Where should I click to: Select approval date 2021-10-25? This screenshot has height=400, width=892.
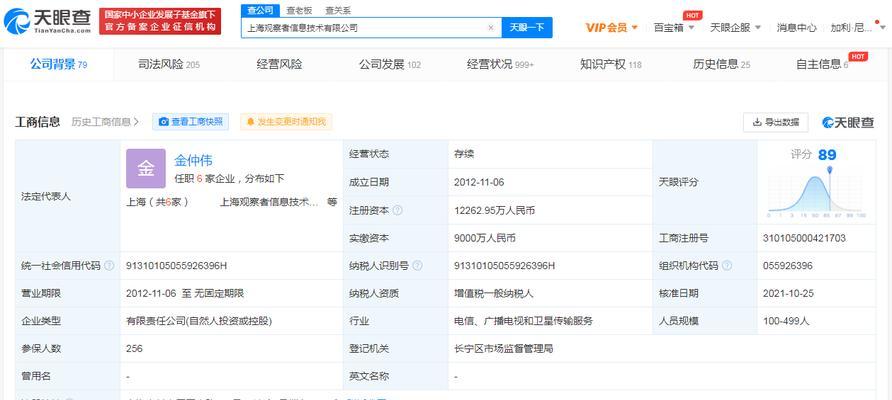click(x=788, y=294)
